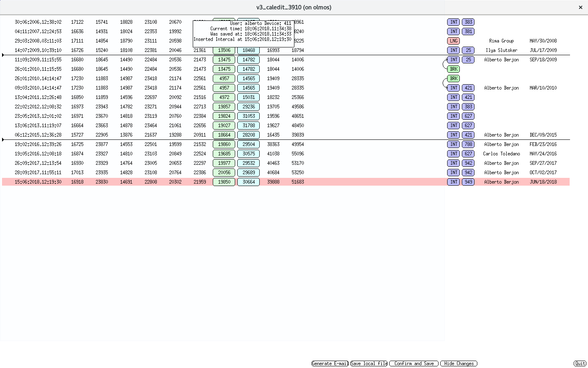Click the name Rima Group
The height and width of the screenshot is (368, 588).
click(501, 41)
